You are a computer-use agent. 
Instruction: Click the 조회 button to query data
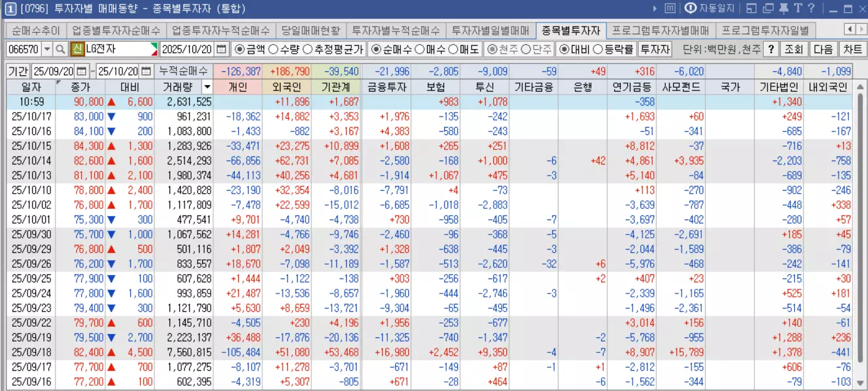[x=793, y=48]
